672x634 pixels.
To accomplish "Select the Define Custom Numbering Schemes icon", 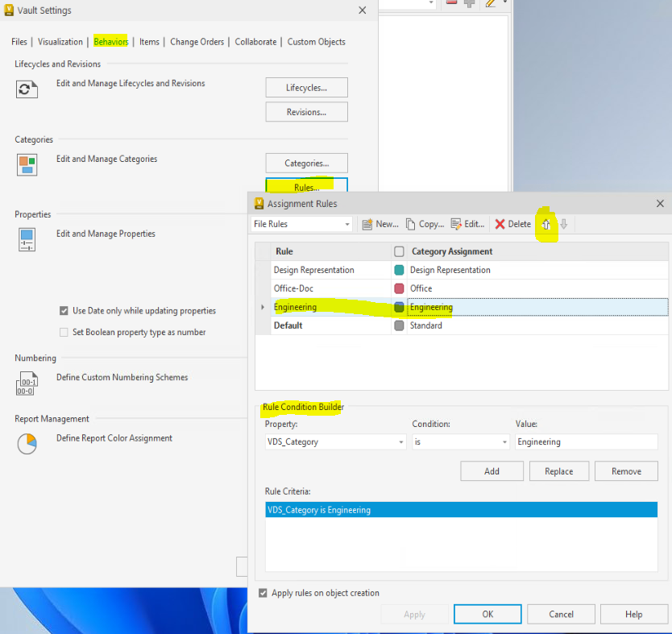I will pyautogui.click(x=27, y=385).
